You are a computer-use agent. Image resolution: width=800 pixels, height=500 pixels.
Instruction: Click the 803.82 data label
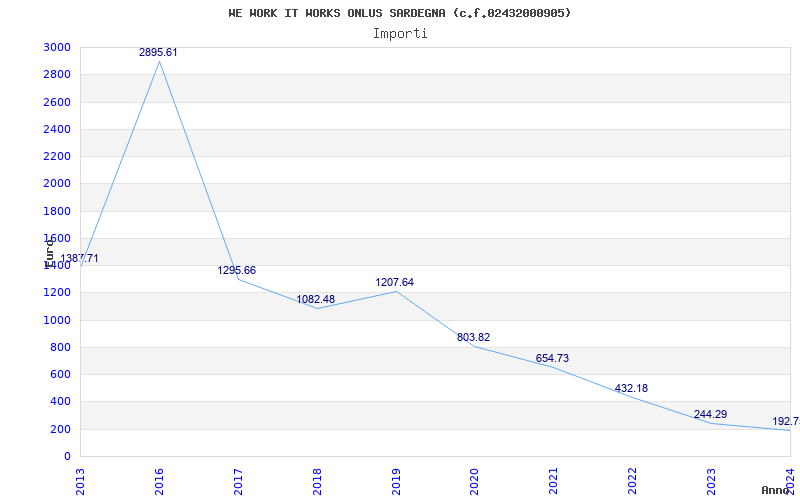pyautogui.click(x=473, y=337)
